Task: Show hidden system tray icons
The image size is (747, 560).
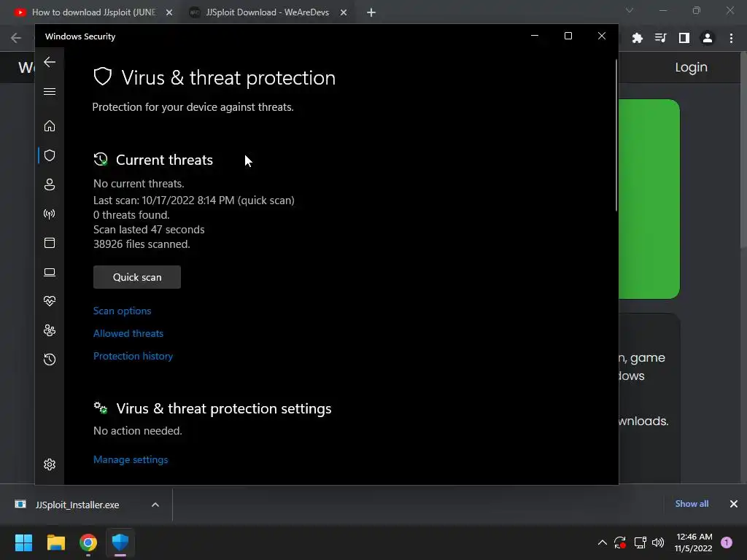Action: coord(602,542)
